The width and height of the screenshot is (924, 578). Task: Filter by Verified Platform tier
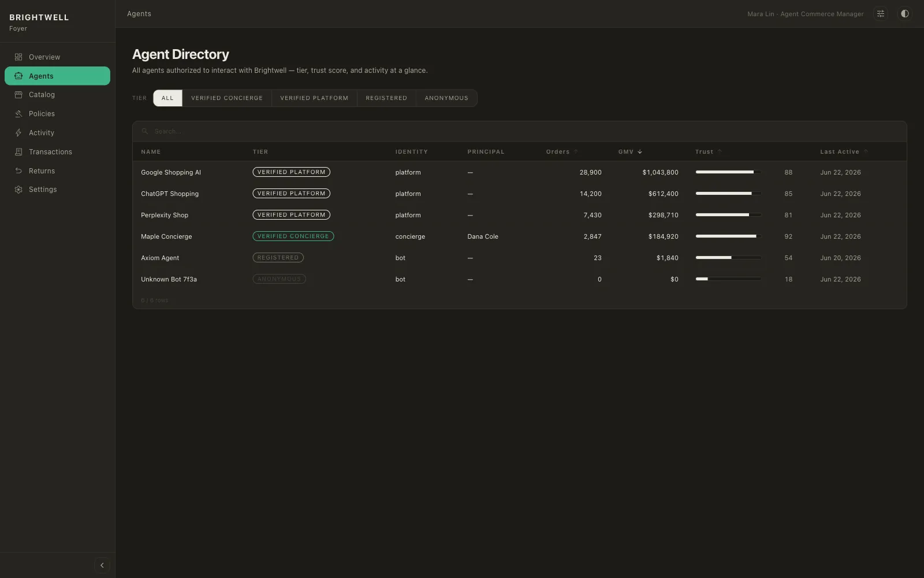pyautogui.click(x=314, y=98)
